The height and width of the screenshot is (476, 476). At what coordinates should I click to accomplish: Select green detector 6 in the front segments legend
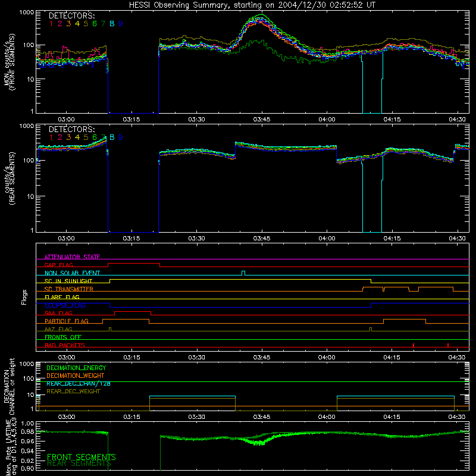point(95,24)
